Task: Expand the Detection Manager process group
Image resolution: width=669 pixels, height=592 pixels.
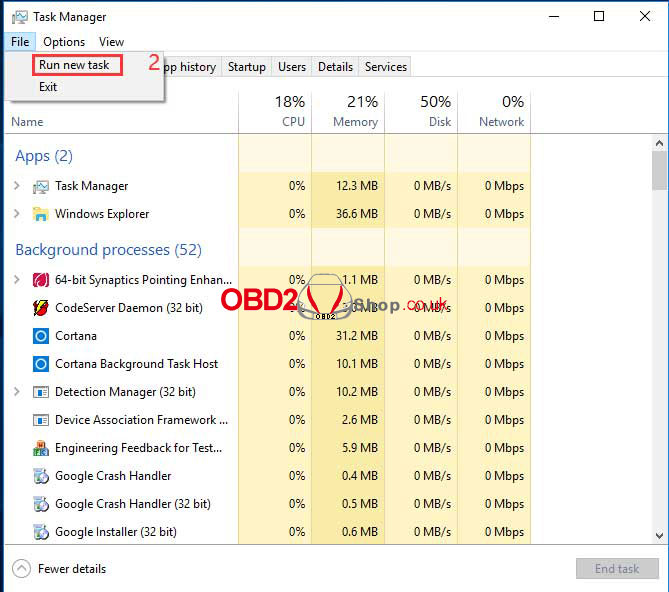Action: coord(17,392)
